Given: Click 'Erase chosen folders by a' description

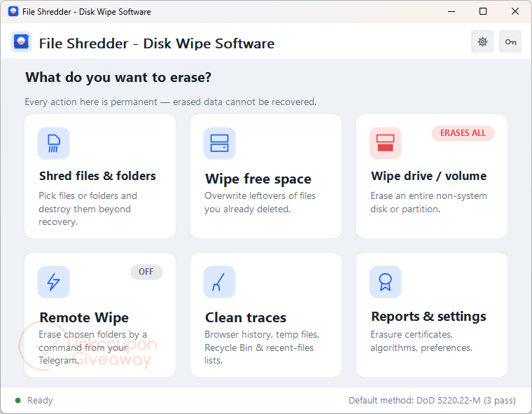Looking at the screenshot, I should coord(92,347).
